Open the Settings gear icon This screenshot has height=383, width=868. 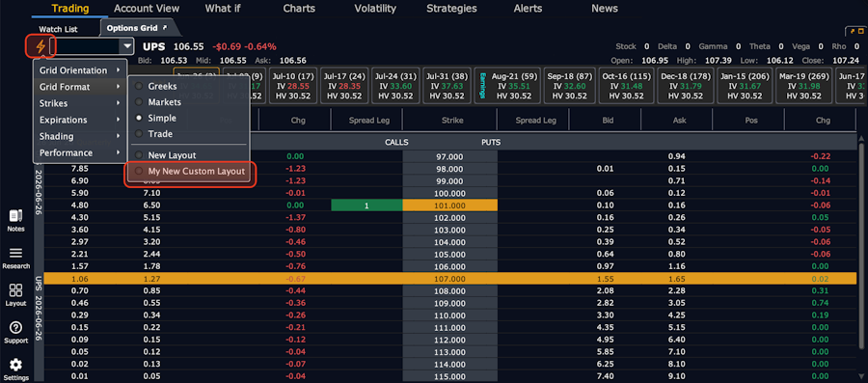click(15, 369)
